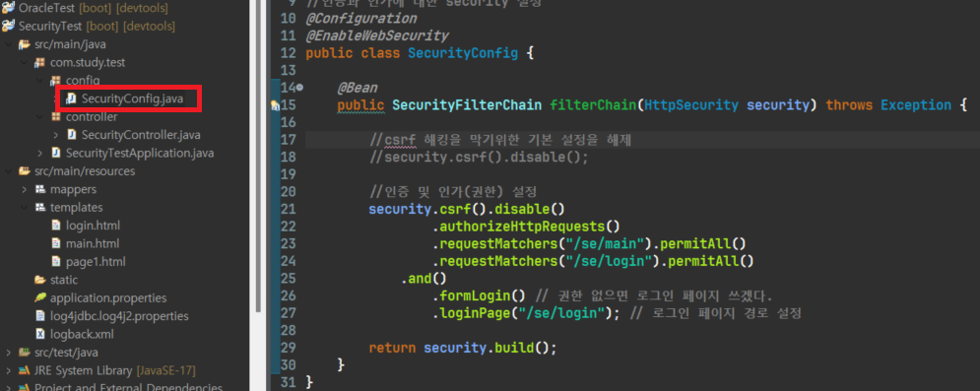The image size is (980, 391).
Task: Expand the src/test/java node arrow
Action: point(8,353)
